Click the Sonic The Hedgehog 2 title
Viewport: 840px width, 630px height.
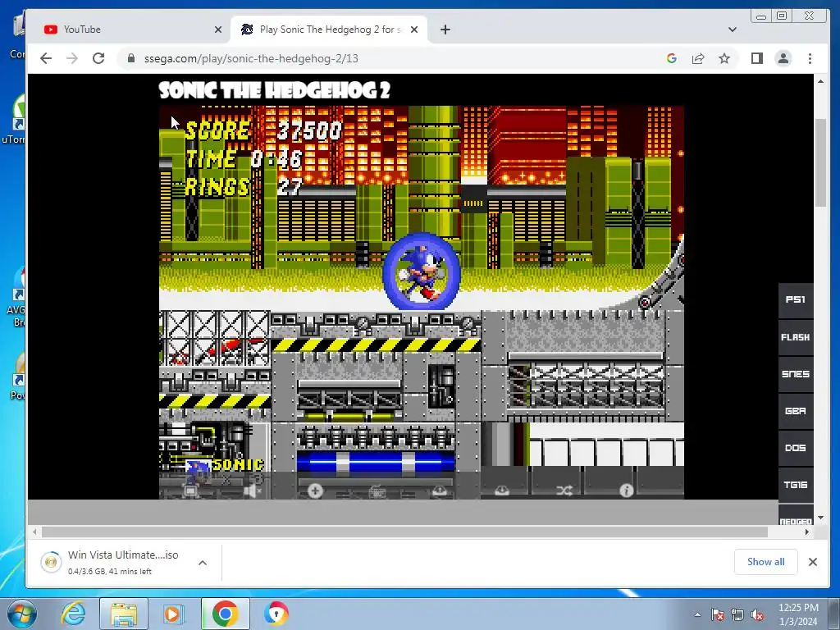pos(274,90)
